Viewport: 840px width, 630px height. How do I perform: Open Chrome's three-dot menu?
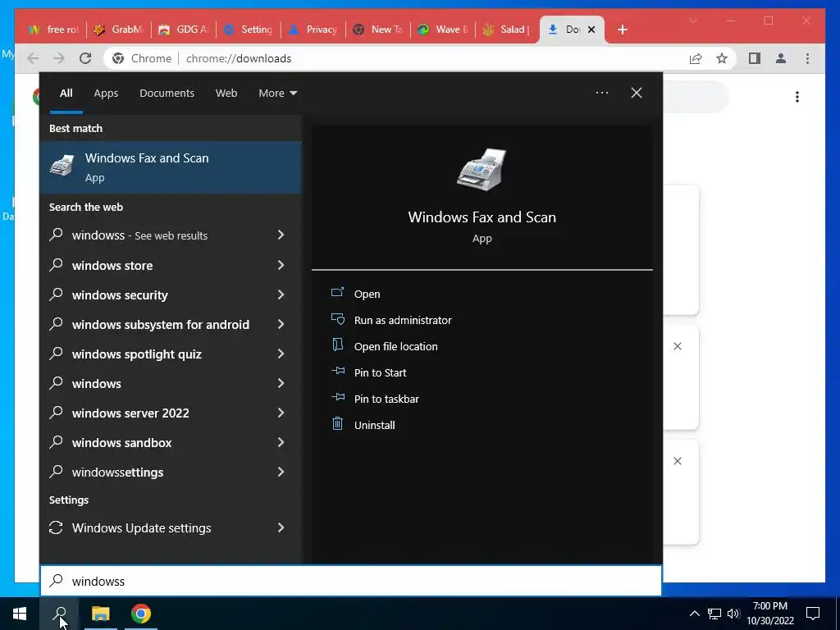(x=808, y=58)
